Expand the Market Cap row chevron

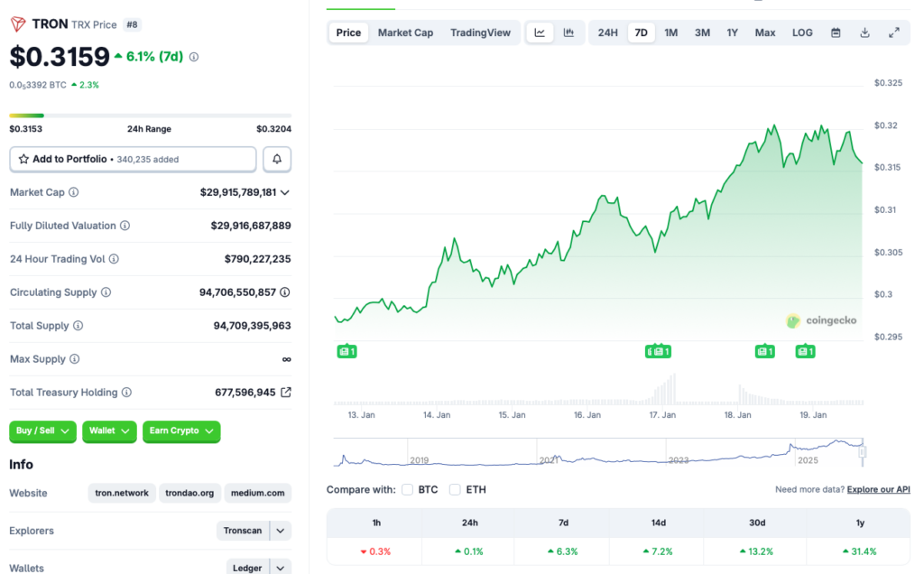284,192
